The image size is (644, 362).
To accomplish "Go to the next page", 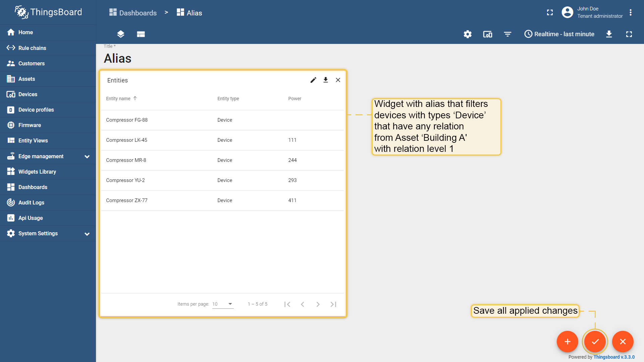I will click(318, 304).
